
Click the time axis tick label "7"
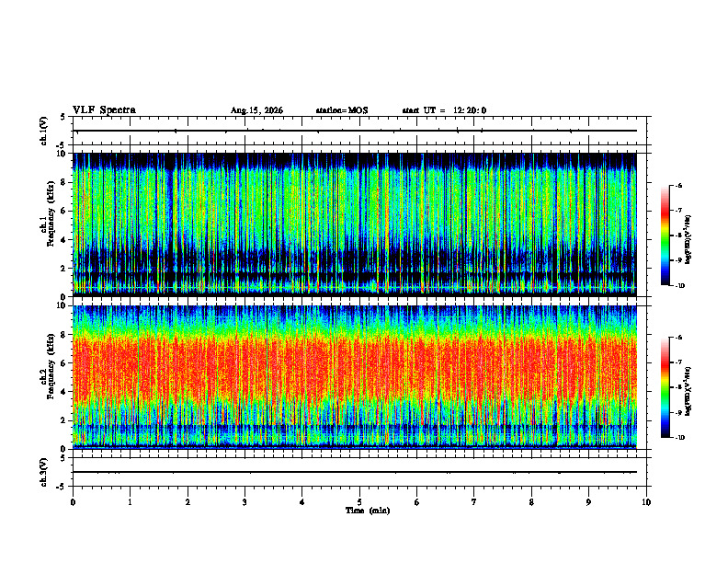pyautogui.click(x=474, y=502)
